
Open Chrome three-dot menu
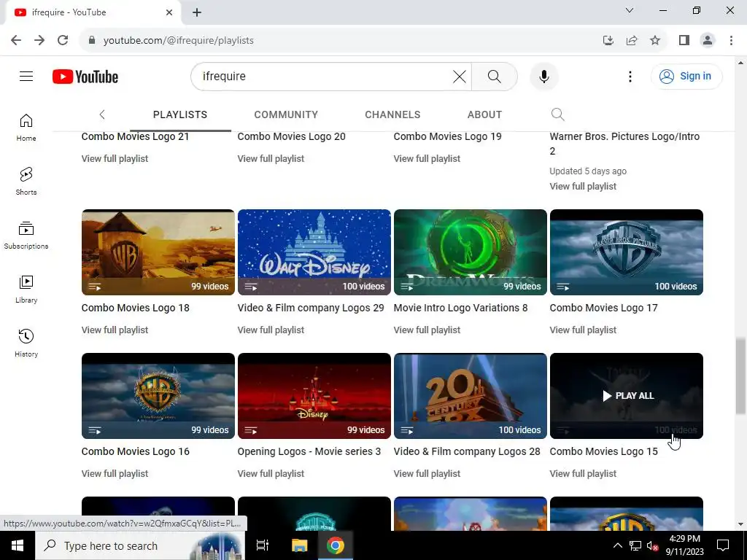click(731, 40)
